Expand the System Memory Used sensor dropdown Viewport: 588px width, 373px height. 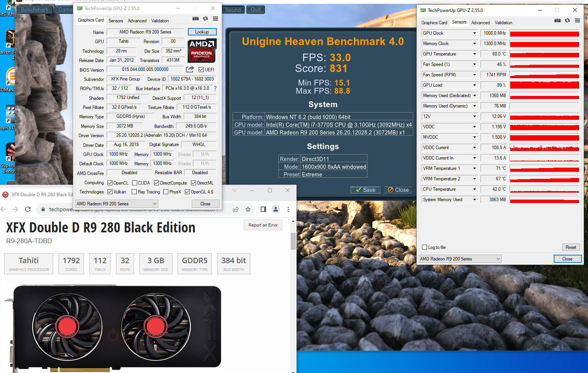tap(474, 200)
